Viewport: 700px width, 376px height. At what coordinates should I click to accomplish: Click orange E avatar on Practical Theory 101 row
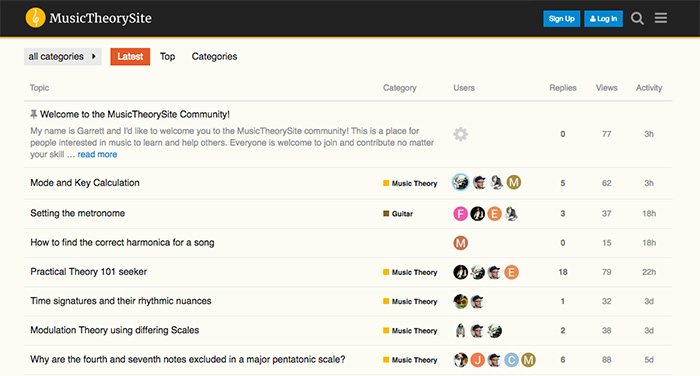511,272
